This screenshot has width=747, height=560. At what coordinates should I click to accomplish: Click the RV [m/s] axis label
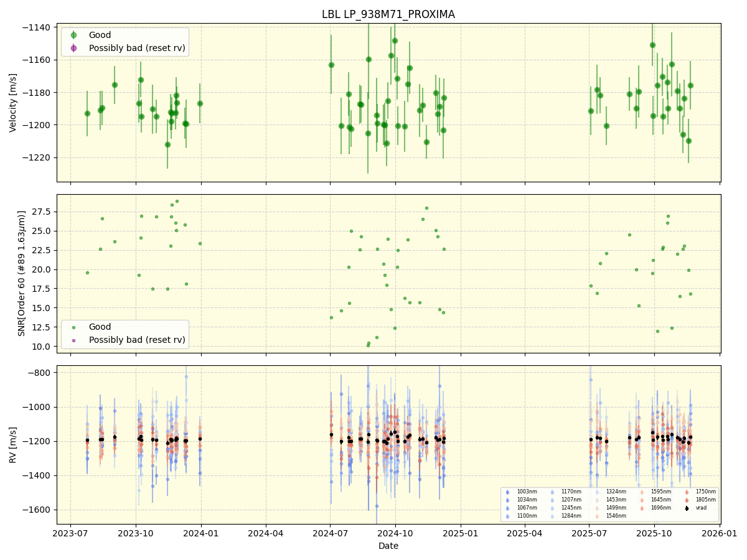[x=13, y=444]
